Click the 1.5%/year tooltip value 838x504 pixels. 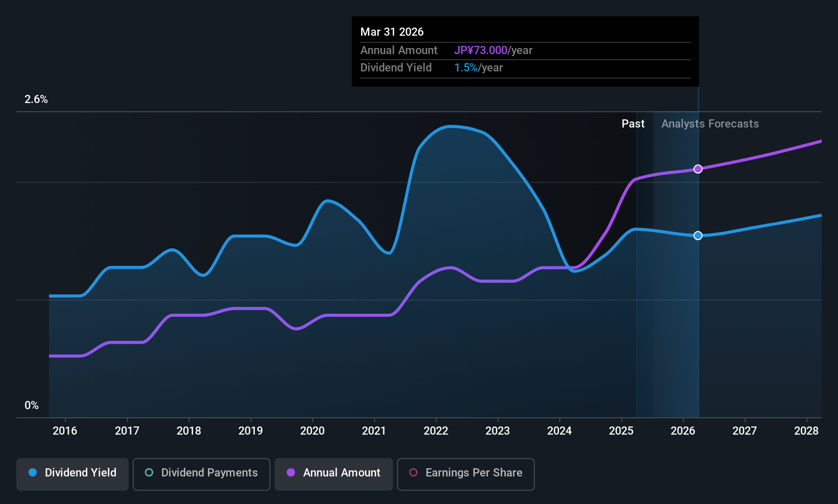tap(479, 68)
